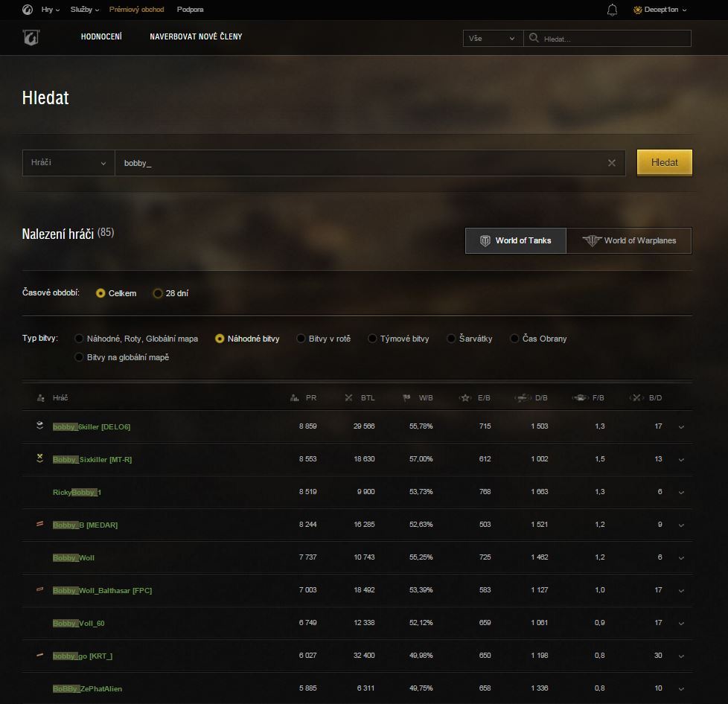This screenshot has width=728, height=704.
Task: Select the 28 dní time period
Action: pyautogui.click(x=158, y=293)
